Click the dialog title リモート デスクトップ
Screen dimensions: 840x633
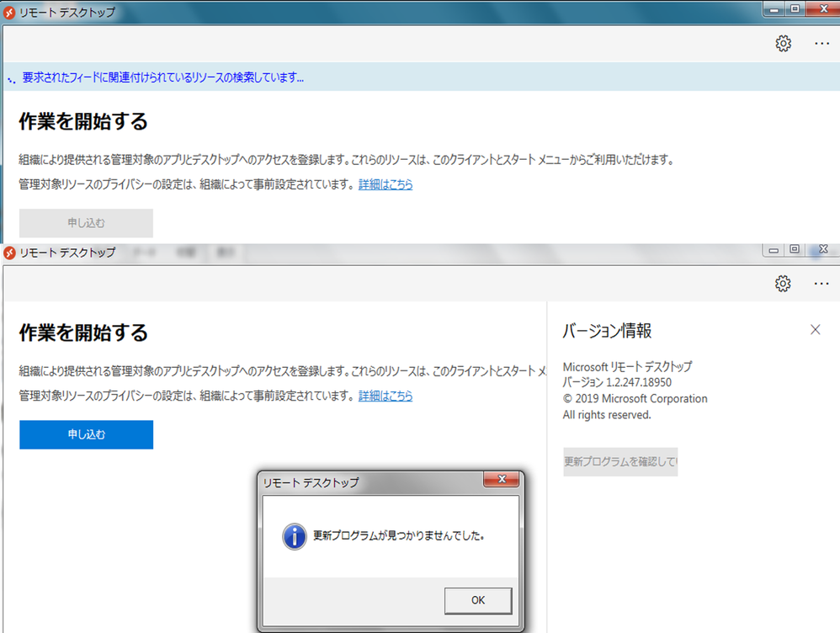(311, 483)
